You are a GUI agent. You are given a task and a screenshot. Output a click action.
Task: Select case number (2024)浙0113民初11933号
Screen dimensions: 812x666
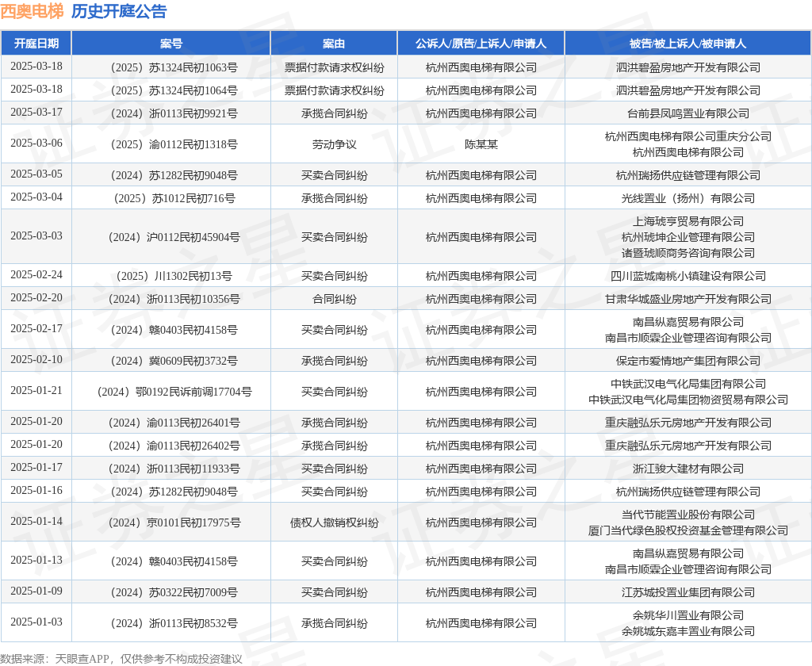pyautogui.click(x=174, y=469)
